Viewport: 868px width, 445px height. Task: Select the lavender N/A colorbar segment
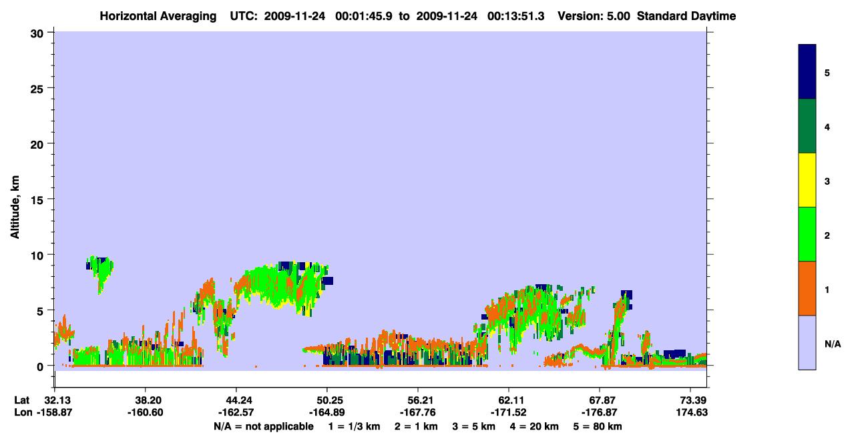(807, 342)
